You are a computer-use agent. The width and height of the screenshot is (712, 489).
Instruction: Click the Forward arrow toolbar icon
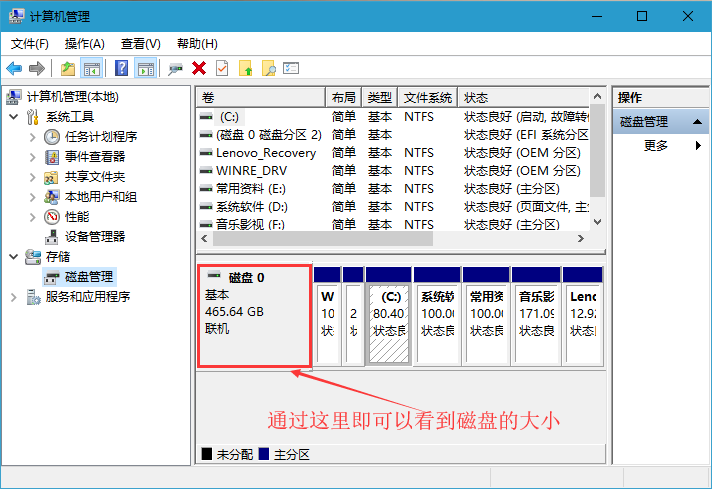(x=37, y=69)
